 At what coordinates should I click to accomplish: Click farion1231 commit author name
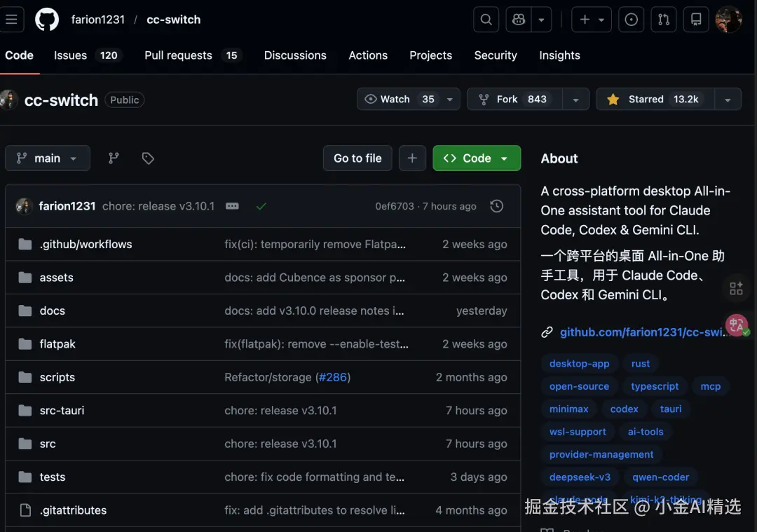(x=67, y=206)
